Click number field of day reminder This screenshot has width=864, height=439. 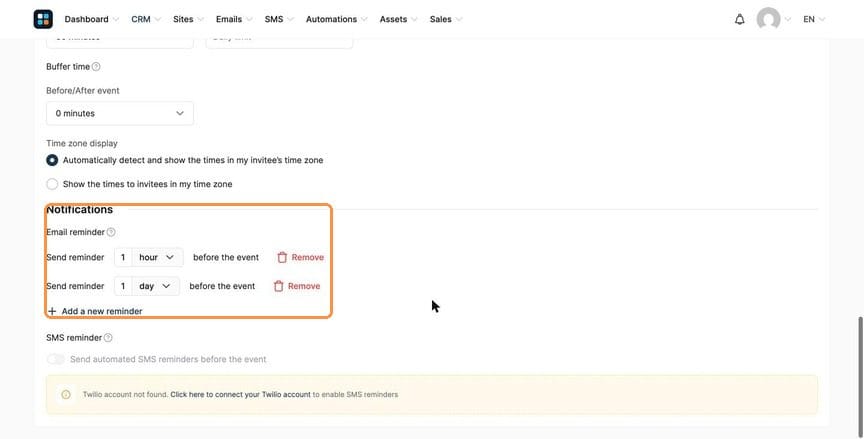tap(123, 286)
